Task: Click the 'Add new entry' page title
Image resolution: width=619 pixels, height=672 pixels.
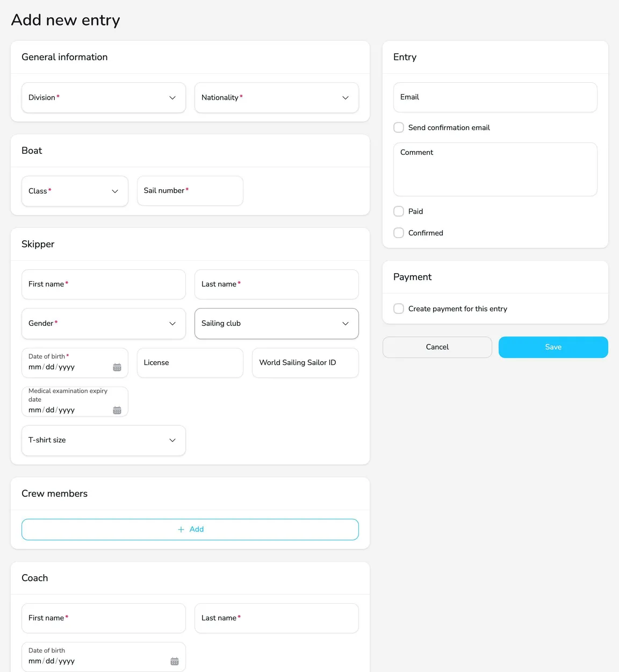Action: click(66, 20)
